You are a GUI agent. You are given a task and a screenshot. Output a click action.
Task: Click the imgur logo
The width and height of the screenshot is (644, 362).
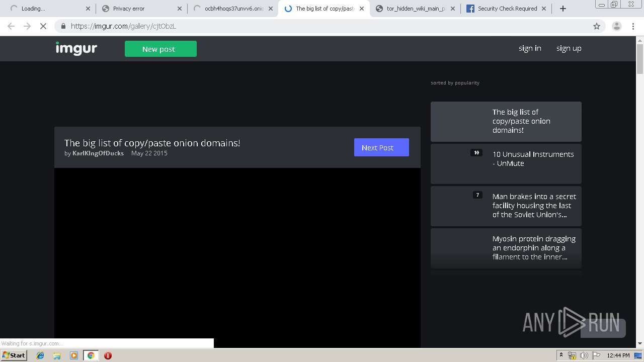tap(76, 48)
